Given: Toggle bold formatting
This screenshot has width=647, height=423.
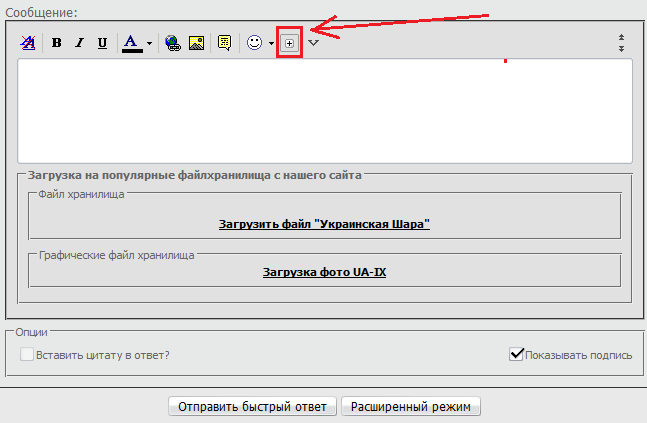Looking at the screenshot, I should pyautogui.click(x=57, y=43).
